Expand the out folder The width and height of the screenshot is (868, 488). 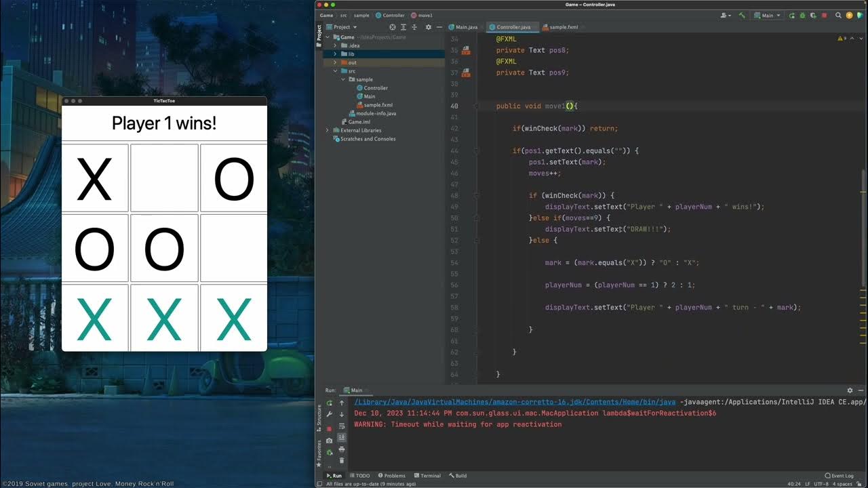pyautogui.click(x=335, y=62)
